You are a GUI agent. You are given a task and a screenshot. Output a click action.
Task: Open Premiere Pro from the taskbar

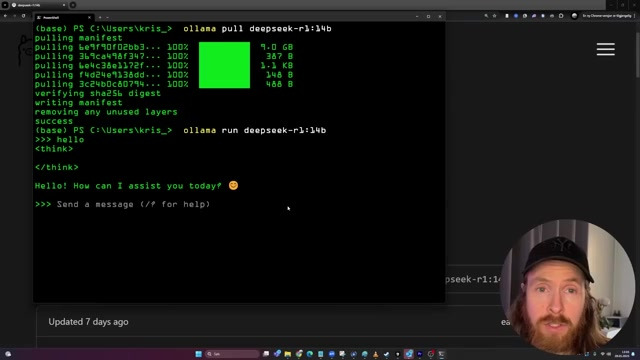click(x=420, y=354)
